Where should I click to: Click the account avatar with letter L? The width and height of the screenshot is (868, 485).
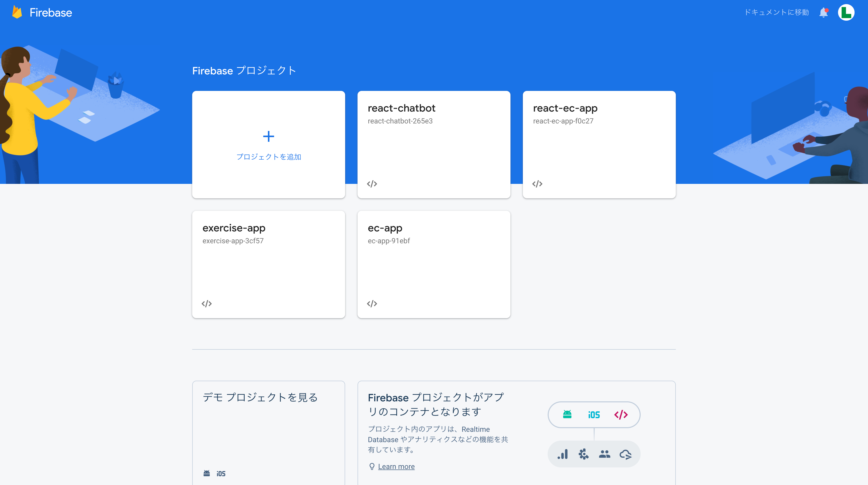(x=847, y=12)
